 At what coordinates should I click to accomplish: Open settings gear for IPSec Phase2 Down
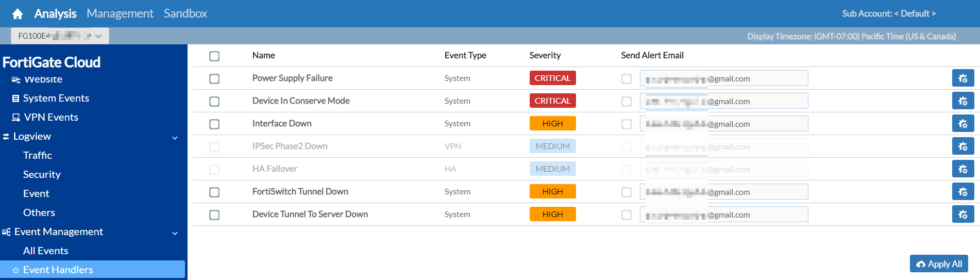tap(963, 146)
